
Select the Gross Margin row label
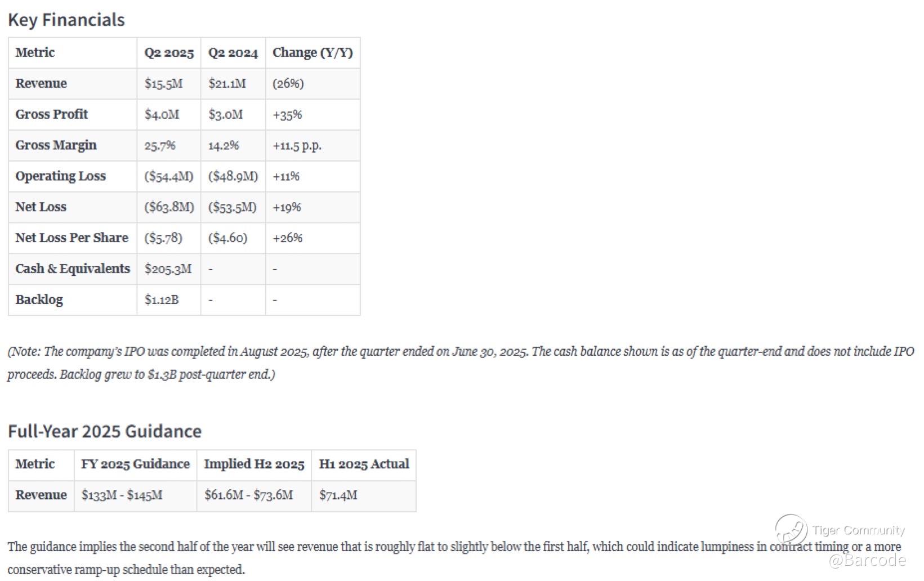click(56, 145)
